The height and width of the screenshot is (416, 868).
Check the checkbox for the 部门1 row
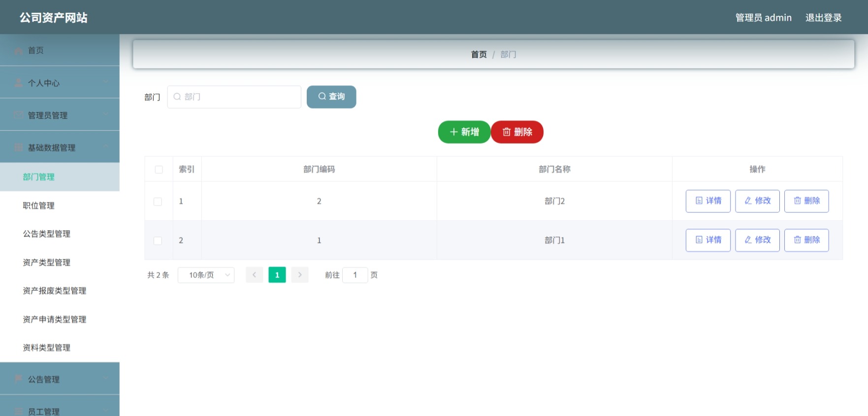pos(158,241)
